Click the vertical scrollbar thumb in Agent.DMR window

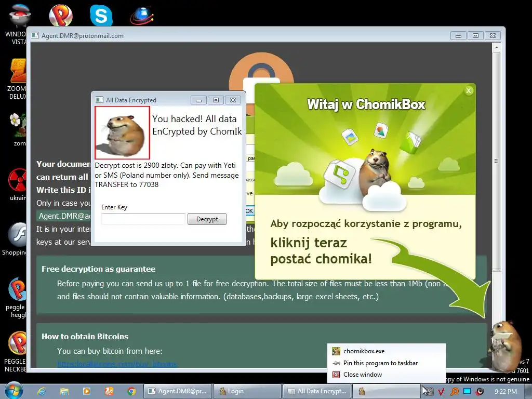pyautogui.click(x=496, y=161)
